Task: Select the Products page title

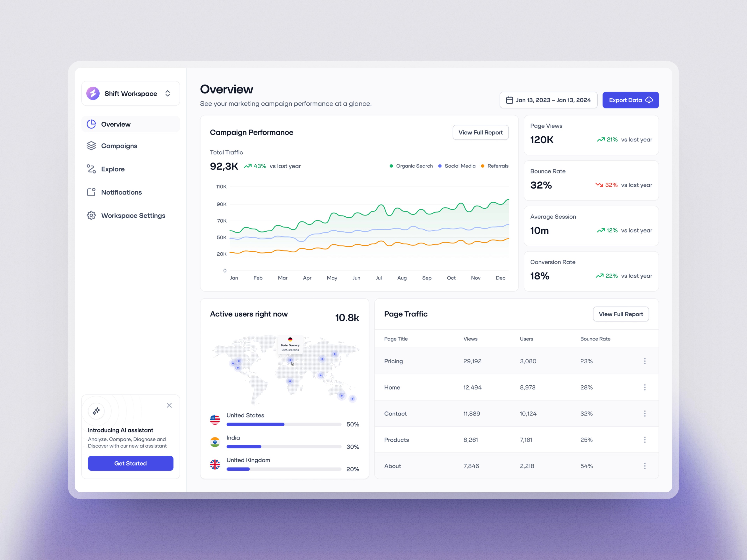Action: (x=396, y=439)
